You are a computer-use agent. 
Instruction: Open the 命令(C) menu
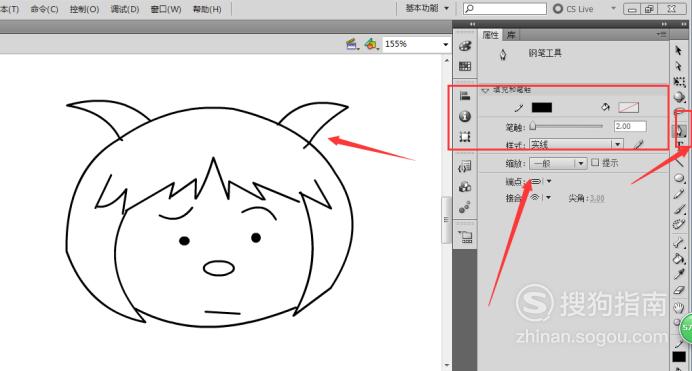pos(44,9)
